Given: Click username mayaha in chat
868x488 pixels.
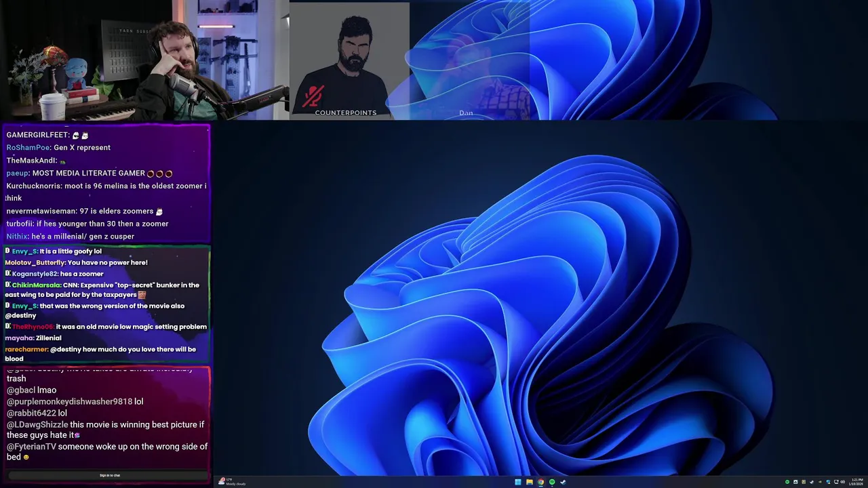Looking at the screenshot, I should (20, 338).
